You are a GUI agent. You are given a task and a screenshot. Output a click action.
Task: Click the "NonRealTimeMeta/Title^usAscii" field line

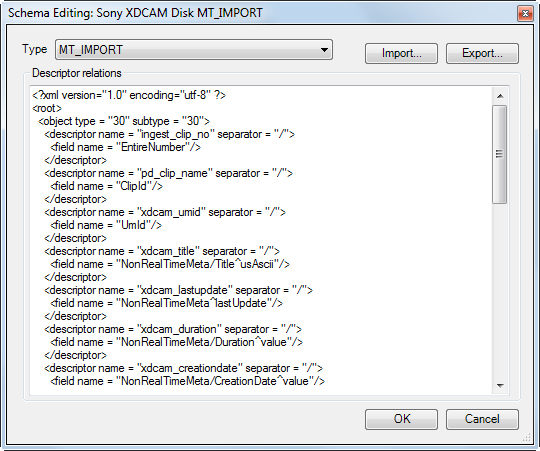[x=170, y=264]
